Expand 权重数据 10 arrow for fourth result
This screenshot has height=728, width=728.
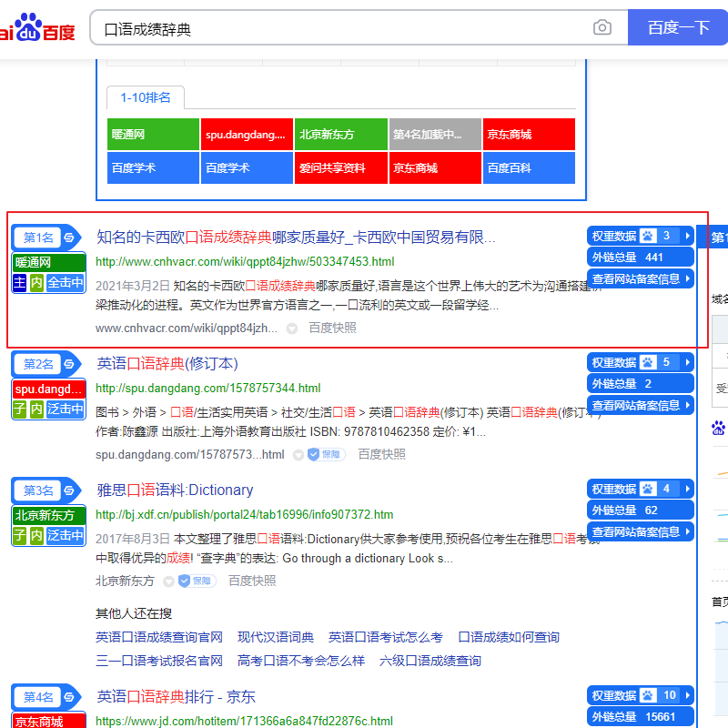pyautogui.click(x=688, y=695)
